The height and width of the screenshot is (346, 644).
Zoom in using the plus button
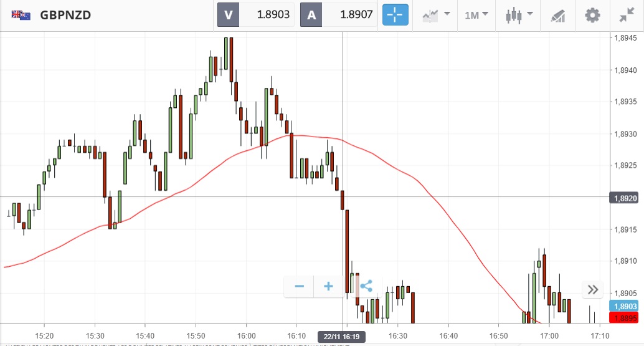point(328,287)
